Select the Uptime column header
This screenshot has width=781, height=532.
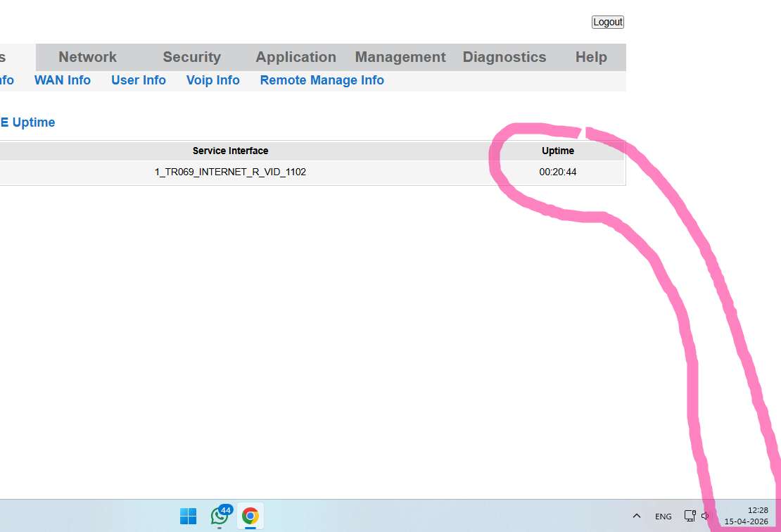tap(558, 151)
